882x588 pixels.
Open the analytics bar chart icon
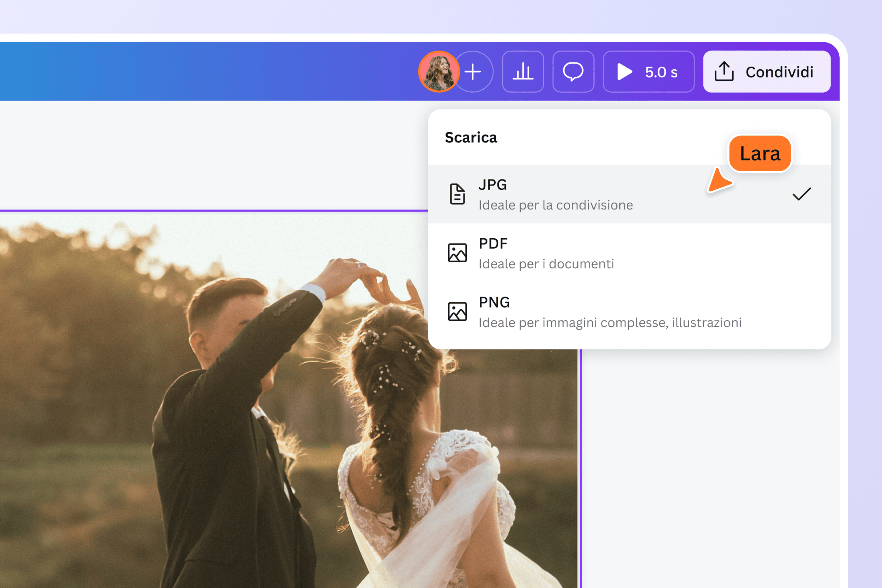(523, 72)
